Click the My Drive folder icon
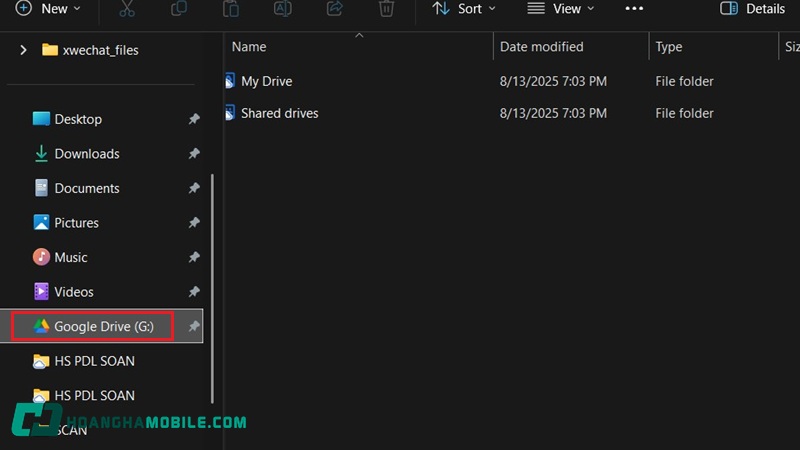 click(x=230, y=81)
